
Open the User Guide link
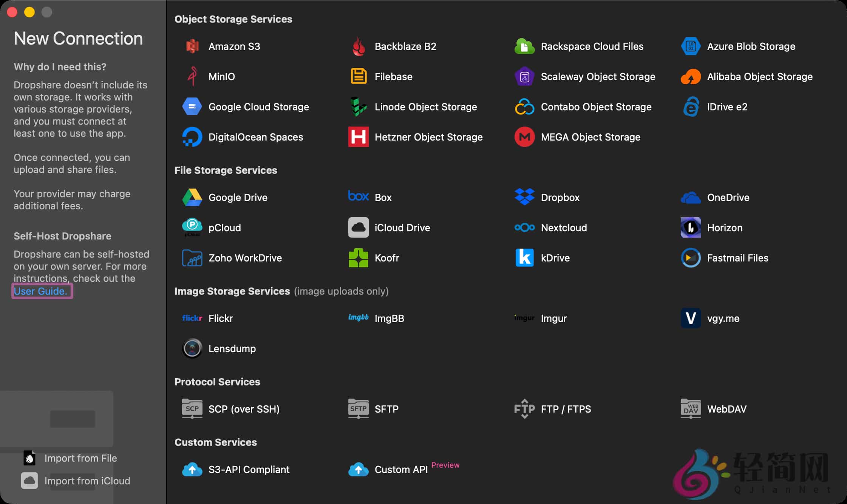(x=40, y=291)
